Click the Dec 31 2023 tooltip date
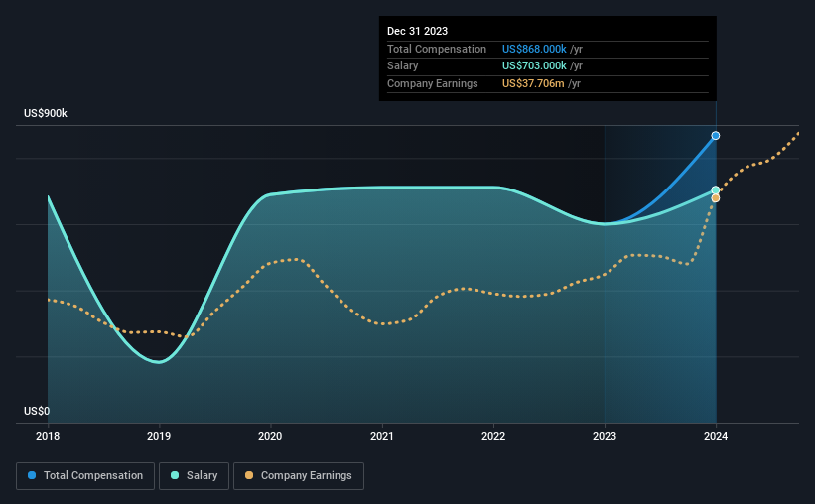815x504 pixels. click(x=417, y=31)
